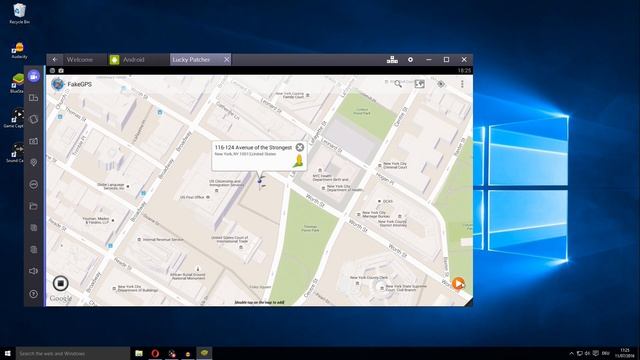Open the BlueStacks desktop shortcut
Screen dimensions: 640x360
pyautogui.click(x=18, y=84)
